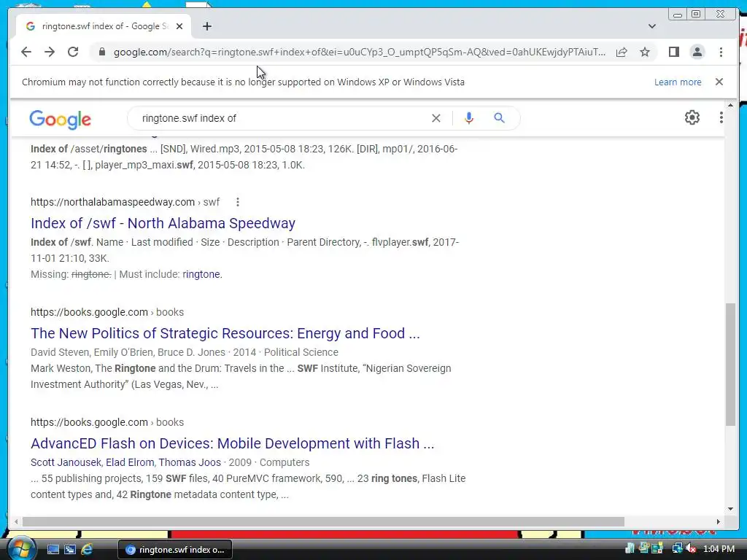The height and width of the screenshot is (560, 747).
Task: Start voice search with microphone
Action: (x=469, y=118)
